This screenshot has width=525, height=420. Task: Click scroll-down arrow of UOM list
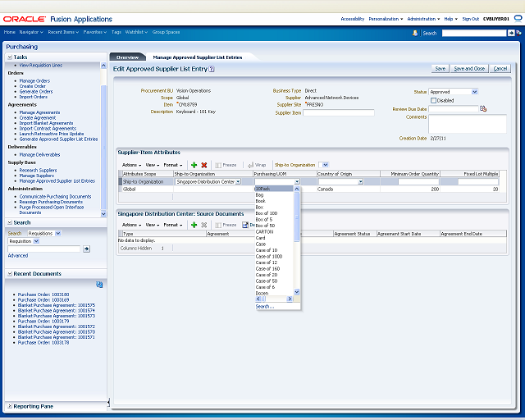297,292
